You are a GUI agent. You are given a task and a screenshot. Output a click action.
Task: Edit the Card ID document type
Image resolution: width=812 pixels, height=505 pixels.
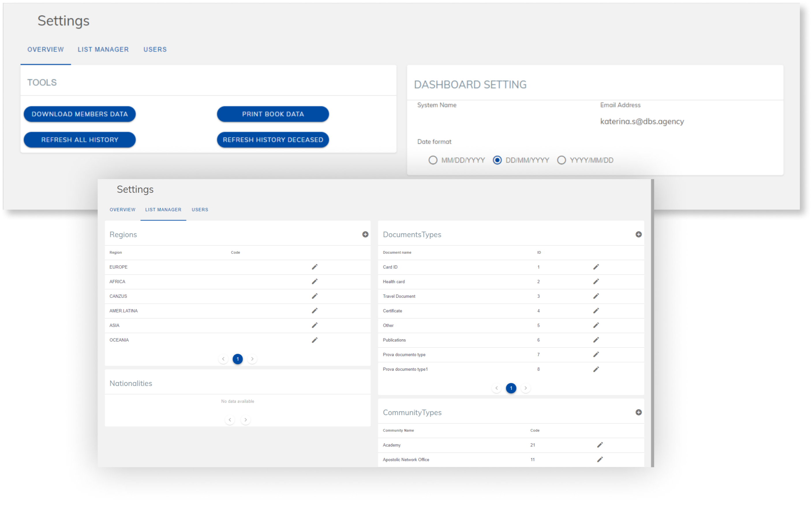pos(596,267)
